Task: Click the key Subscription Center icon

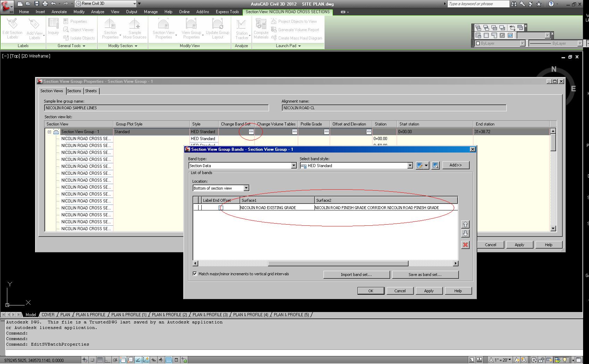Action: (522, 4)
